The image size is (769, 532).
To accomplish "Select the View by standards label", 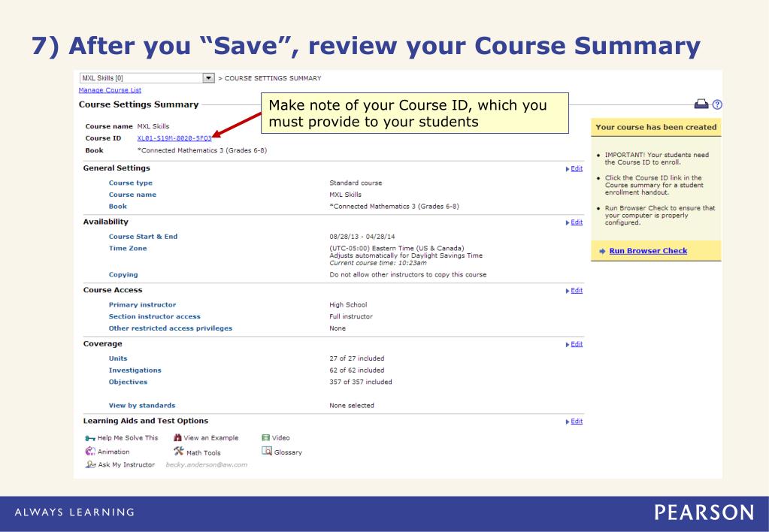I will pyautogui.click(x=142, y=406).
